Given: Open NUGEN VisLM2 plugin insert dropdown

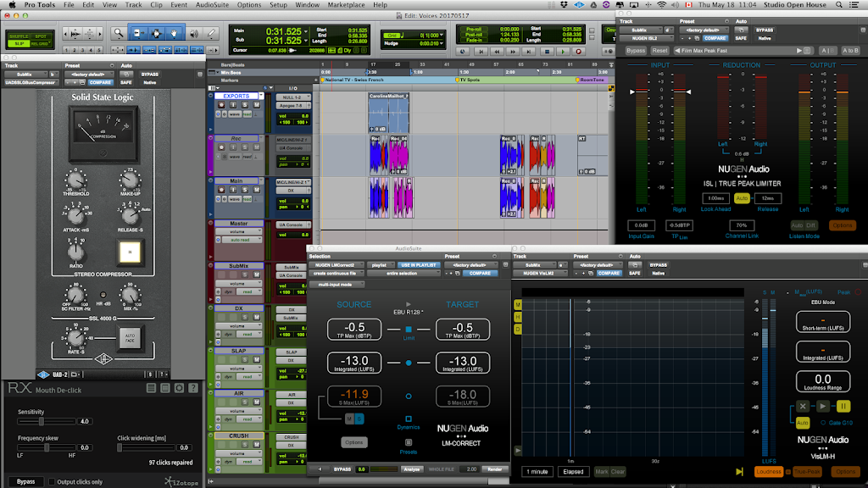Looking at the screenshot, I should tap(538, 274).
